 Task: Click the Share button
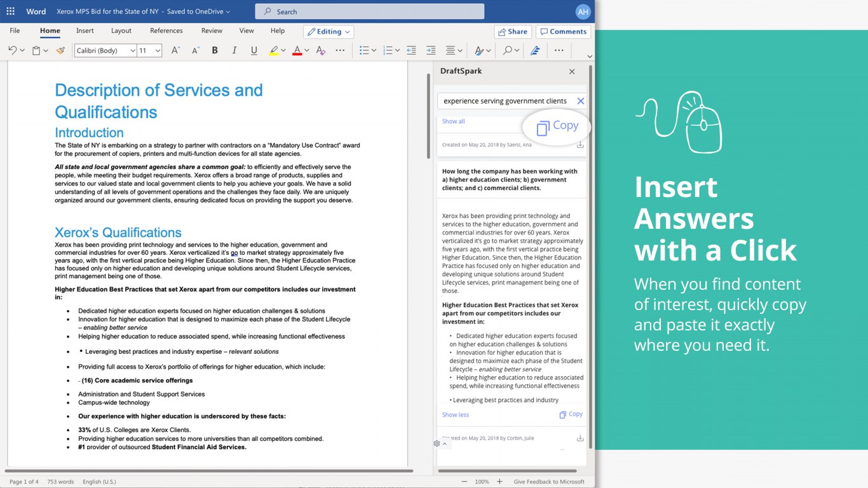pyautogui.click(x=513, y=32)
